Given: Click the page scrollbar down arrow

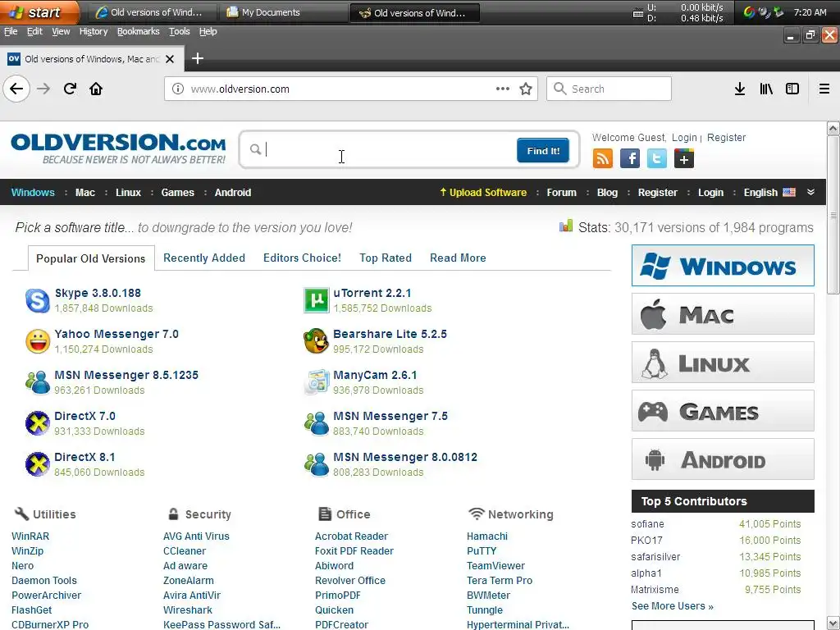Looking at the screenshot, I should [833, 623].
